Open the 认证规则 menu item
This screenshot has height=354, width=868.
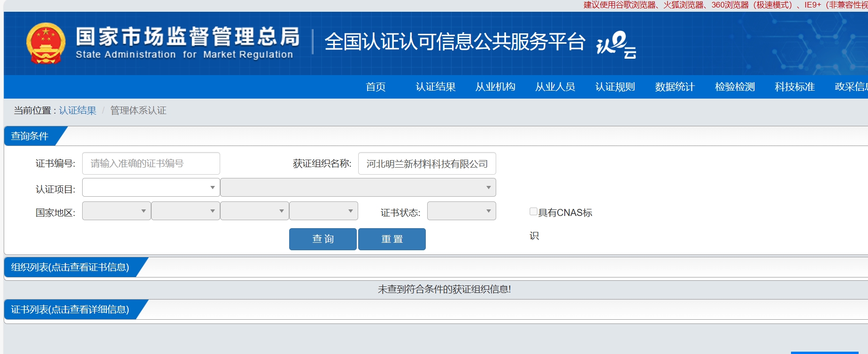[x=615, y=87]
